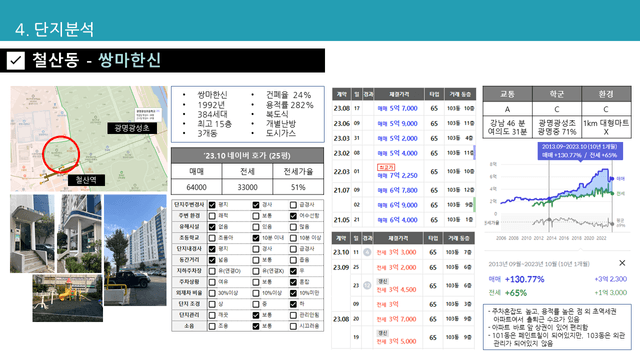Click the gray circle badge in the 23.10 전세 row

(367, 252)
